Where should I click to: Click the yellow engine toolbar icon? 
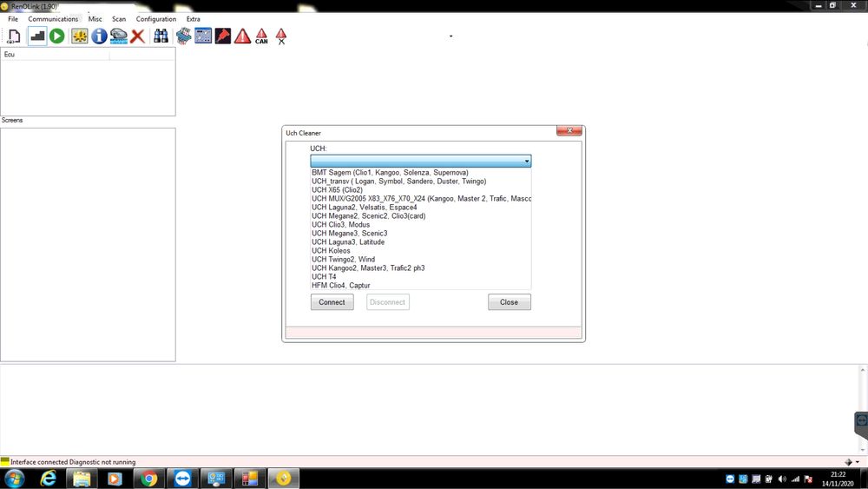[80, 36]
